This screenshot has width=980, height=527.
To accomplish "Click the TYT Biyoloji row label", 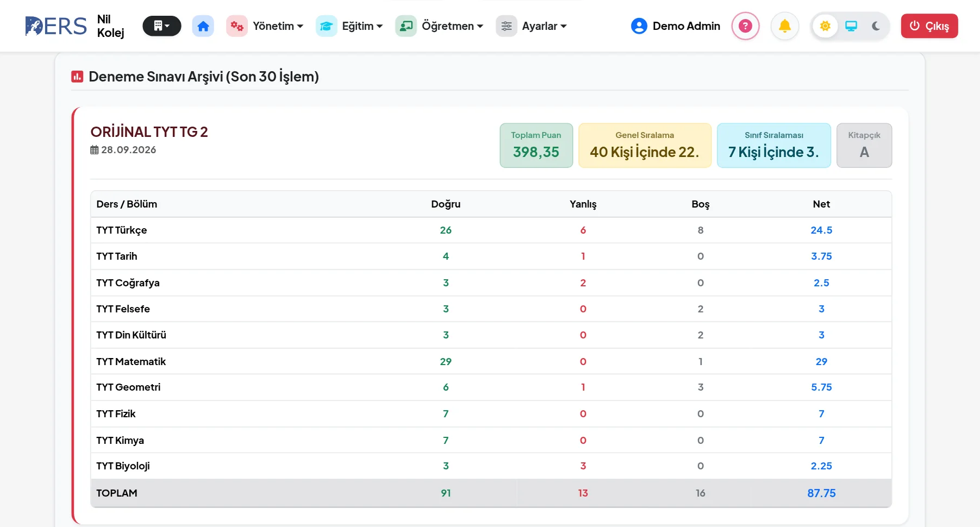I will 123,466.
